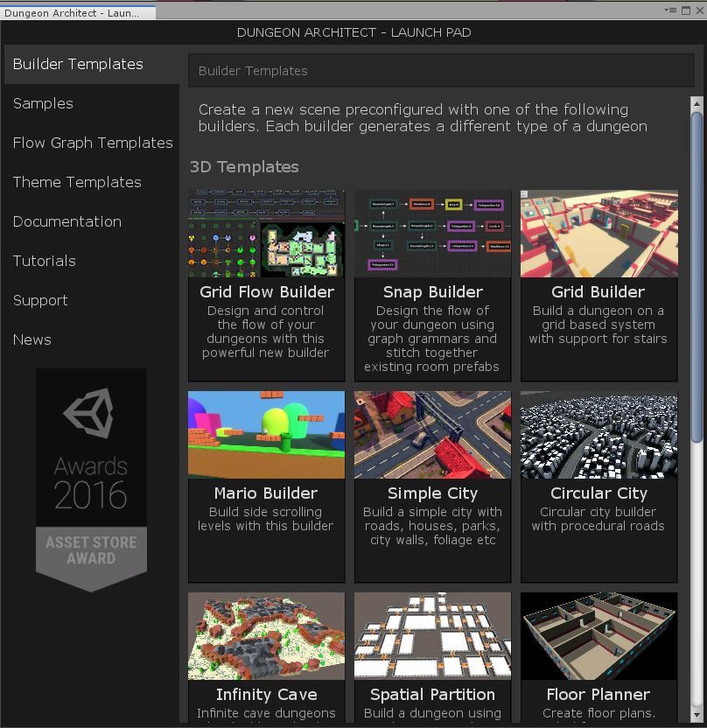Viewport: 707px width, 728px height.
Task: Go to Flow Graph Templates
Action: [x=93, y=143]
